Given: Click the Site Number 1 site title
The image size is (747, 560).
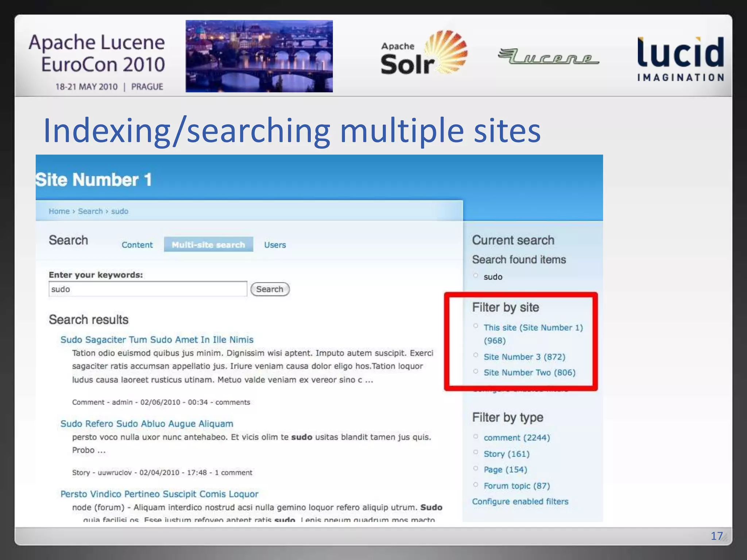Looking at the screenshot, I should click(x=94, y=180).
